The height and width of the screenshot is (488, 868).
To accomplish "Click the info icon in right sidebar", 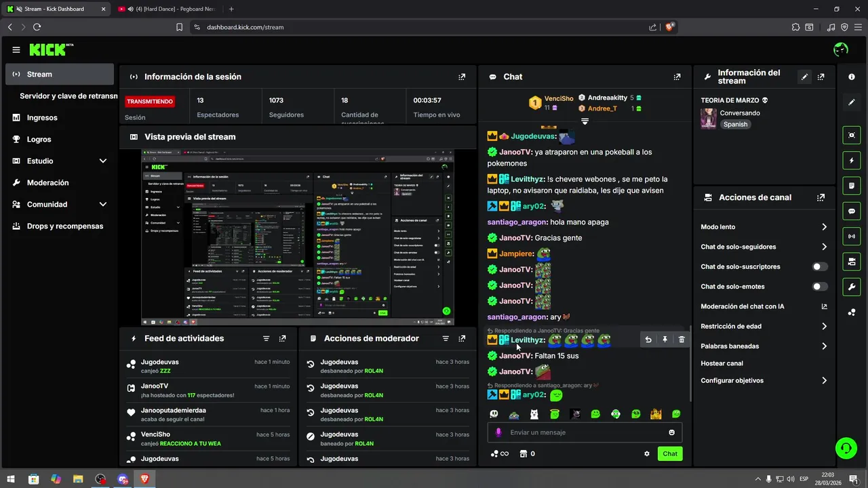I will [x=852, y=77].
